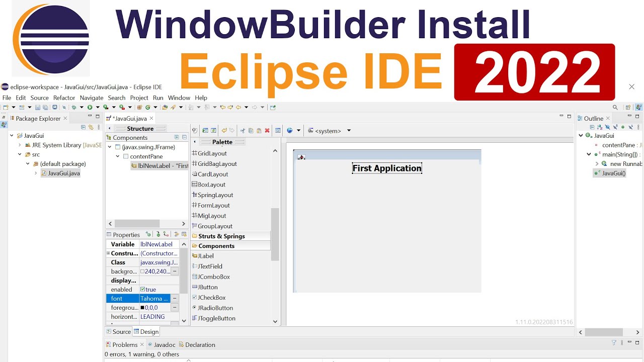Open the <system> look-and-feel dropdown
644x362 pixels.
click(349, 131)
